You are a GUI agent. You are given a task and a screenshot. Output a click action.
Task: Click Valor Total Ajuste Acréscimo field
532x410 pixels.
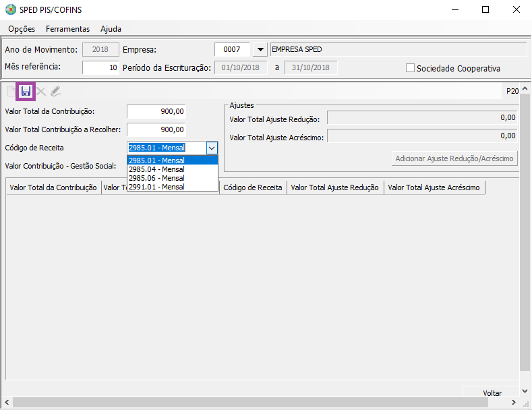pos(422,136)
